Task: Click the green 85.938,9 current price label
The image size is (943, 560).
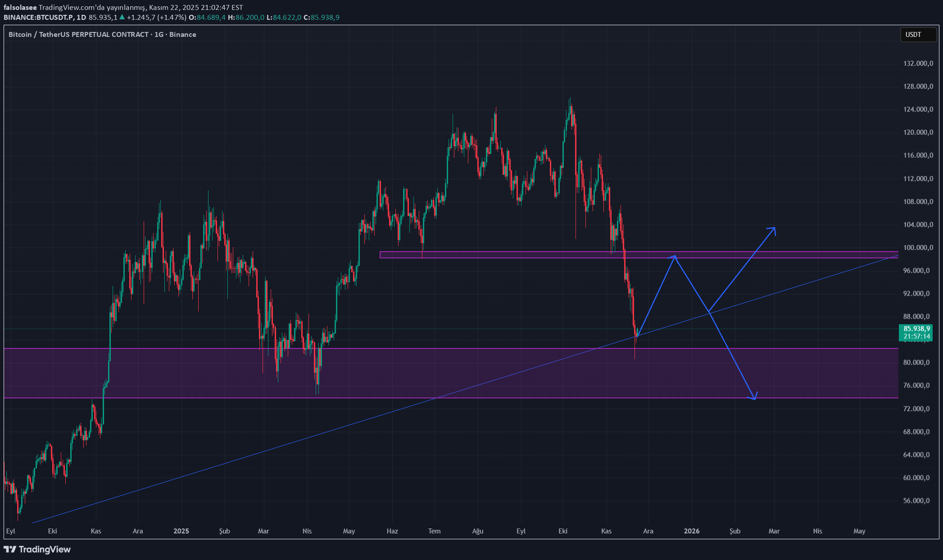Action: click(x=916, y=329)
